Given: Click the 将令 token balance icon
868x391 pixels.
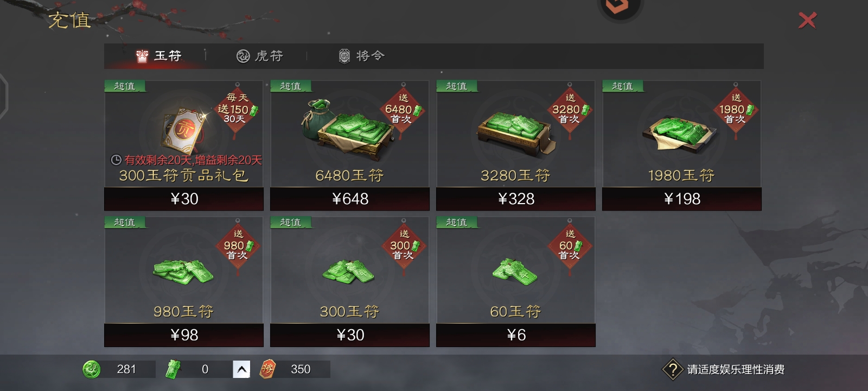Looking at the screenshot, I should pyautogui.click(x=267, y=369).
